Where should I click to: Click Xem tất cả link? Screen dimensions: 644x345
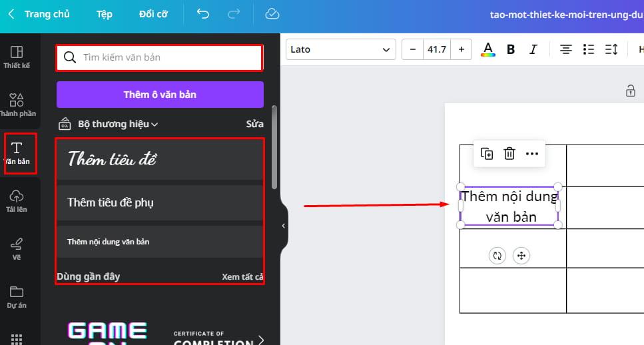coord(242,277)
